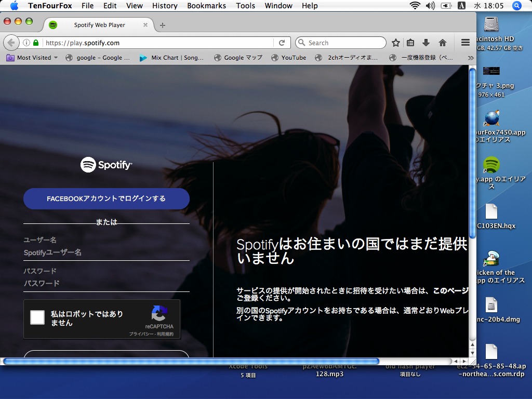
Task: Select the .dmg disk image on desktop
Action: point(491,305)
